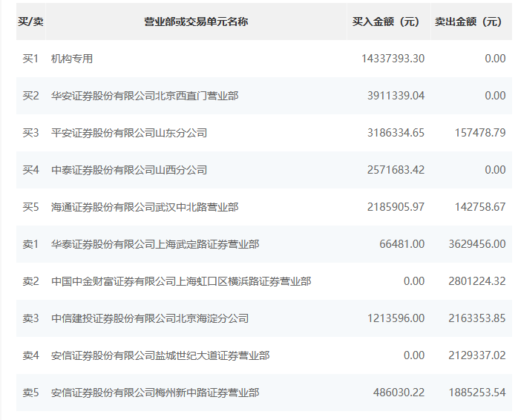Image resolution: width=518 pixels, height=420 pixels.
Task: Click sell amount 2129337.02
Action: (477, 355)
